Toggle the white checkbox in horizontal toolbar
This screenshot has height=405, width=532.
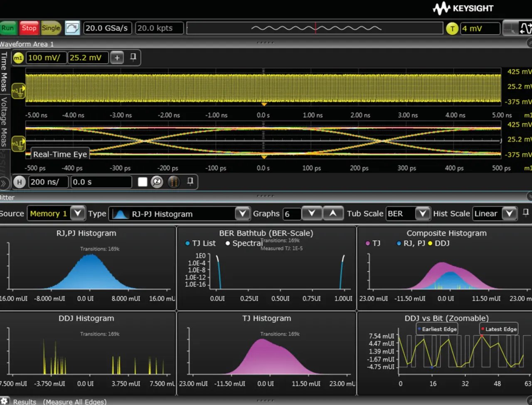143,182
